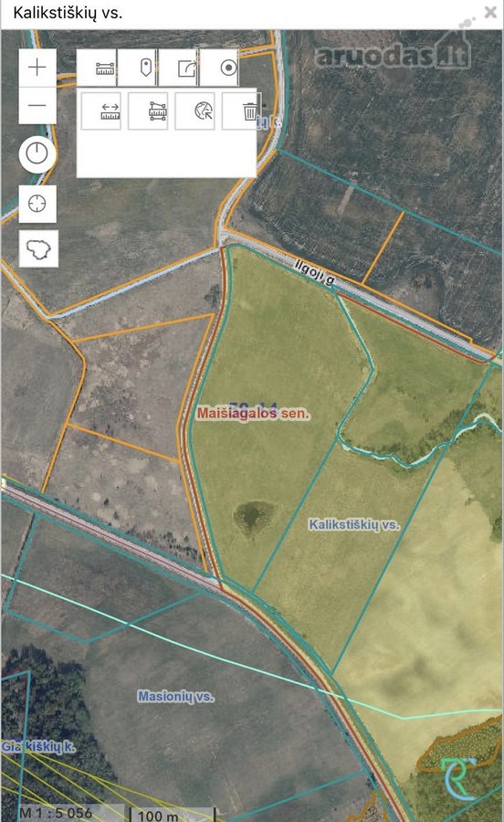Click the M 1 : 5 056 scale text
The height and width of the screenshot is (822, 504).
pyautogui.click(x=56, y=813)
